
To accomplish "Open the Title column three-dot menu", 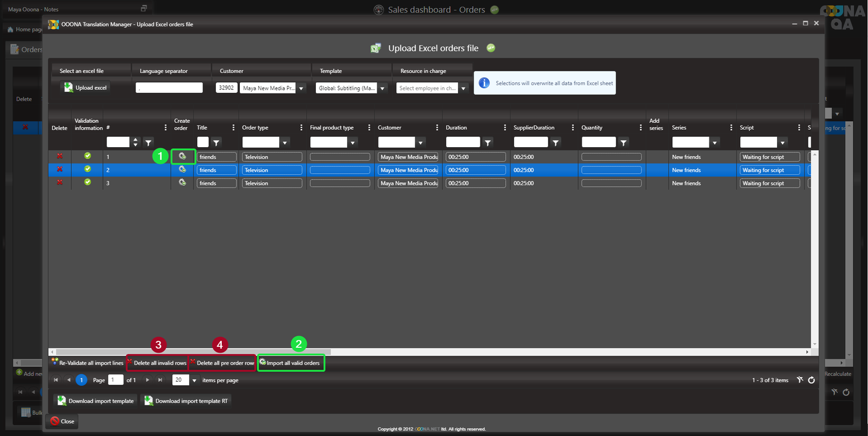I will (233, 128).
